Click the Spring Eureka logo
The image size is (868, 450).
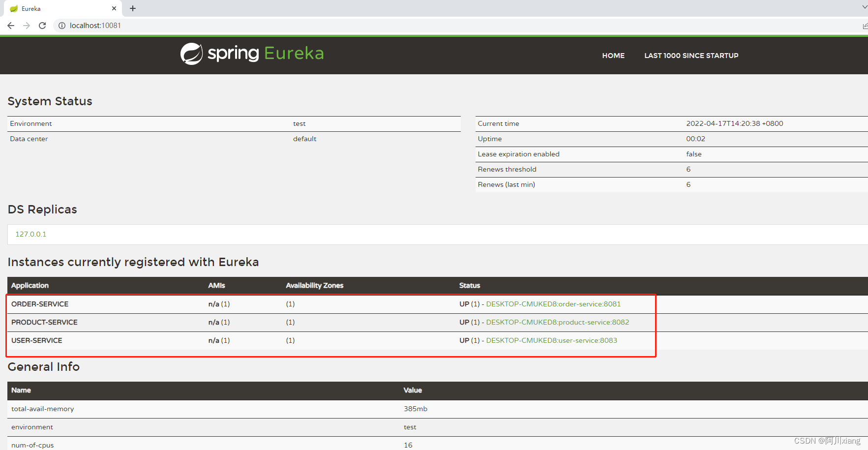click(252, 54)
